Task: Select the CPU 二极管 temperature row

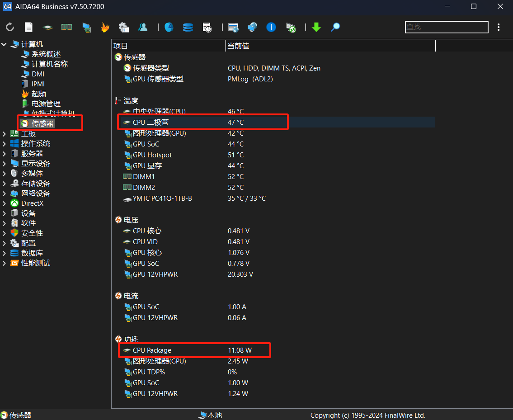Action: (x=273, y=123)
